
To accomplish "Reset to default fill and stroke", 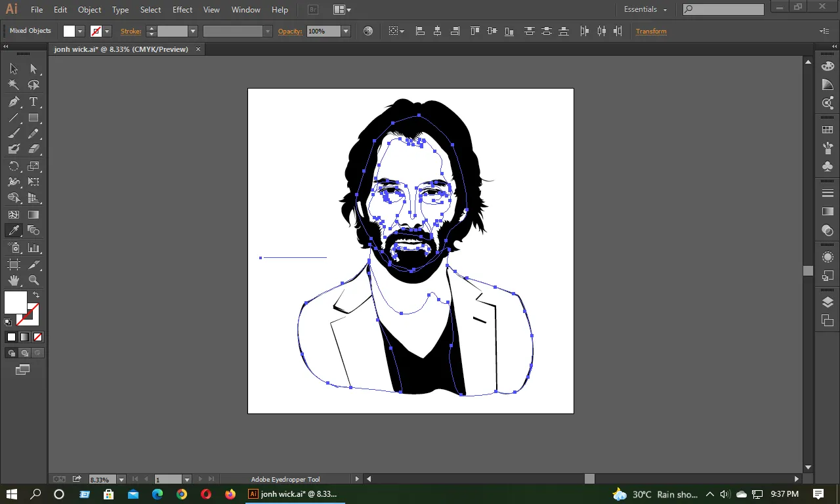I will [8, 322].
